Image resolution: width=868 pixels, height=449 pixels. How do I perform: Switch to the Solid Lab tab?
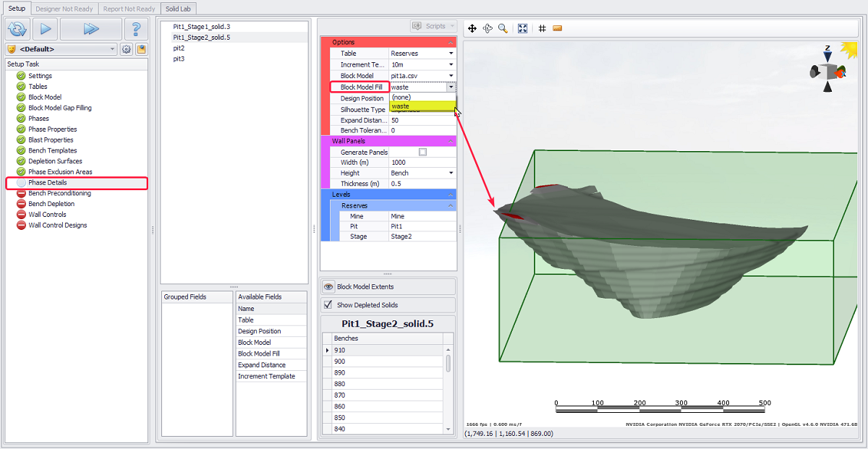click(178, 9)
